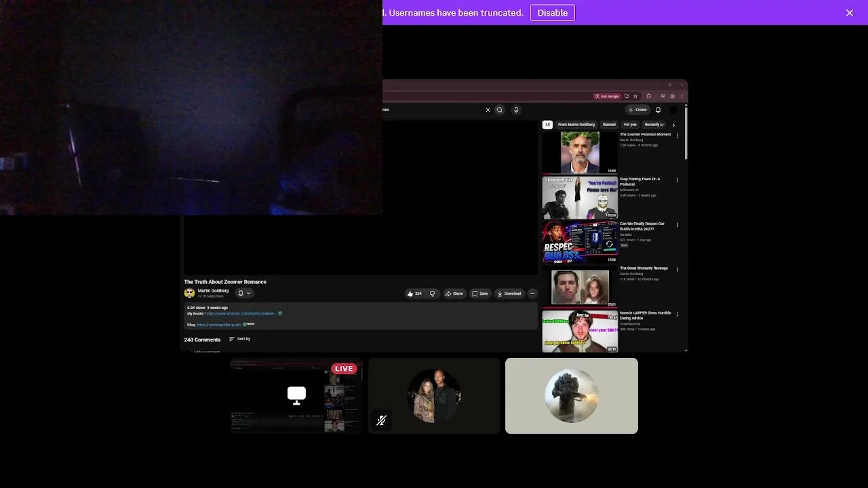Open the YouTube account avatar menu
The image size is (868, 488).
[x=673, y=110]
